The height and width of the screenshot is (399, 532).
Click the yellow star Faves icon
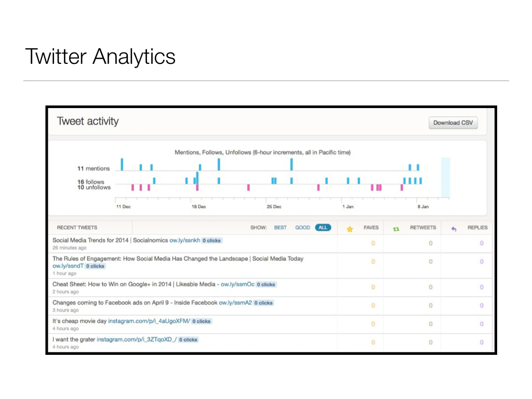tap(350, 228)
